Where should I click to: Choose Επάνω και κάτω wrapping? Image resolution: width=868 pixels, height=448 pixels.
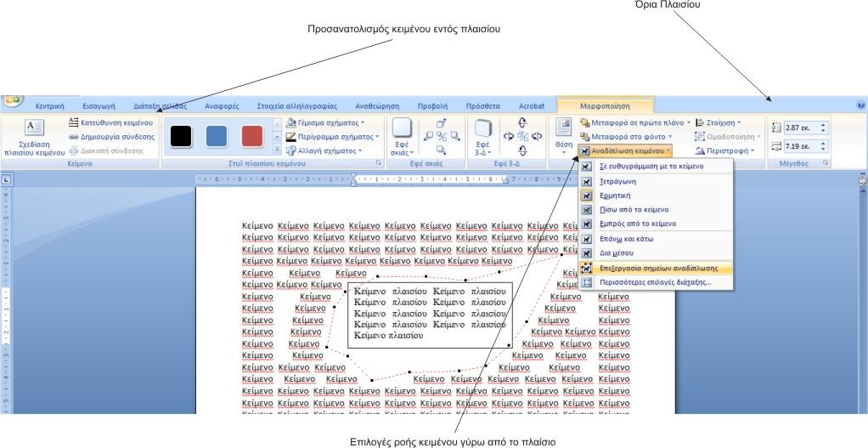[x=656, y=239]
